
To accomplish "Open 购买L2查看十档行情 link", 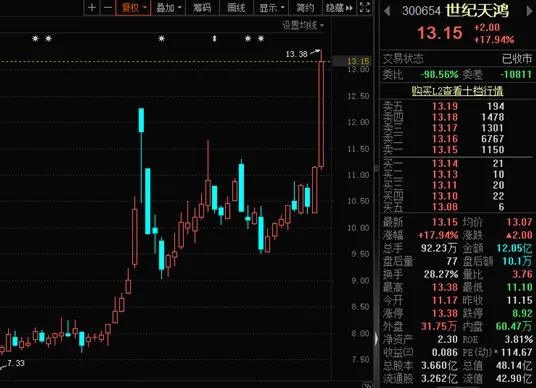I will click(457, 91).
